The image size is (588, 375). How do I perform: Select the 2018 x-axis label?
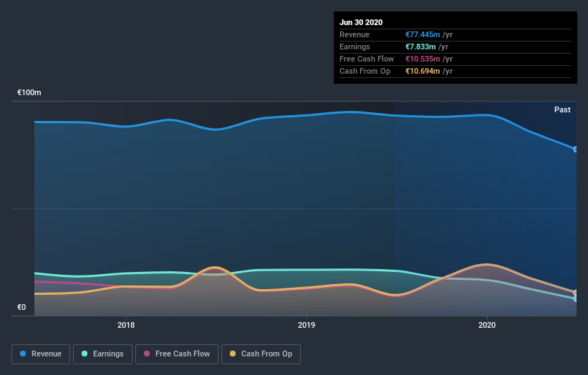point(126,325)
